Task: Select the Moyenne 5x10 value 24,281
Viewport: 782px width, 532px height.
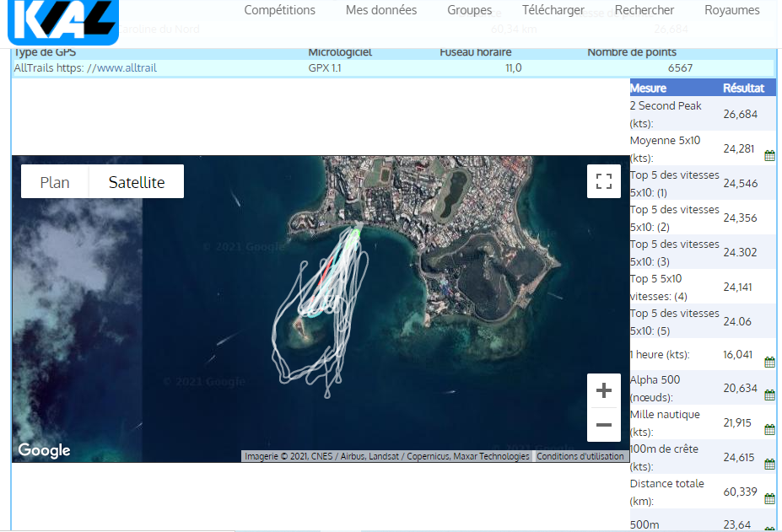Action: 739,148
